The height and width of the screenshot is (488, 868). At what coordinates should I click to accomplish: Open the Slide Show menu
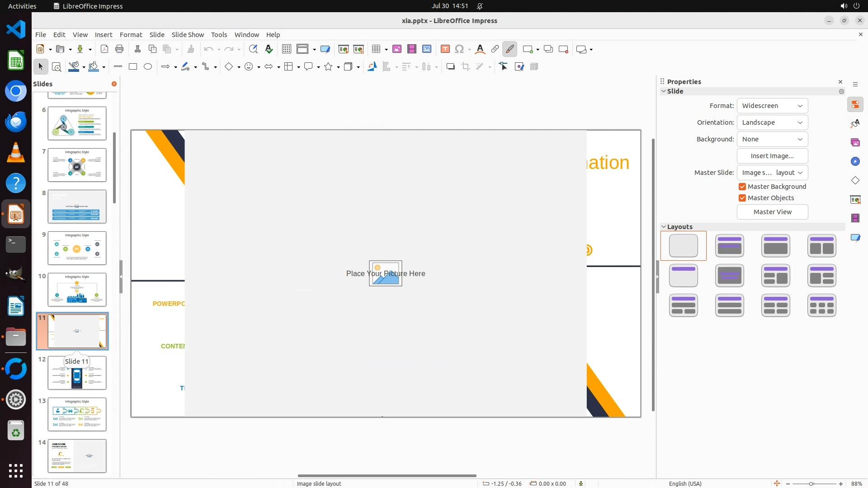(188, 35)
